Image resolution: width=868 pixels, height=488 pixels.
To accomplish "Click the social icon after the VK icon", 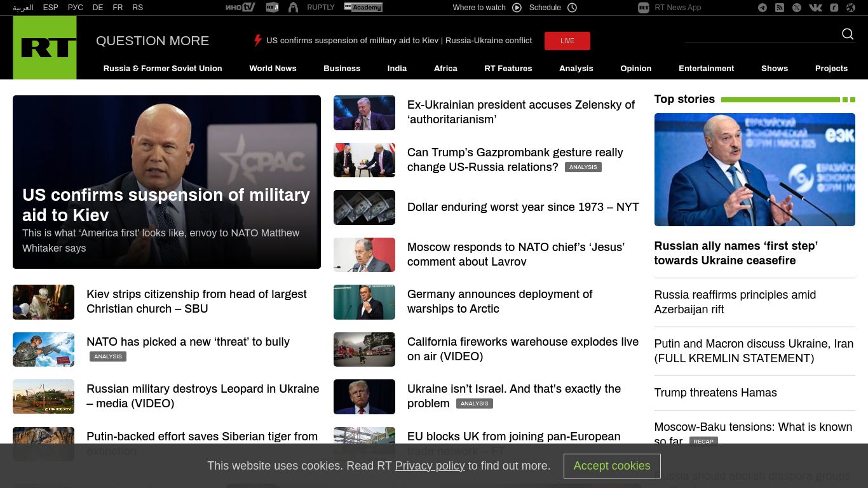I will pyautogui.click(x=834, y=8).
